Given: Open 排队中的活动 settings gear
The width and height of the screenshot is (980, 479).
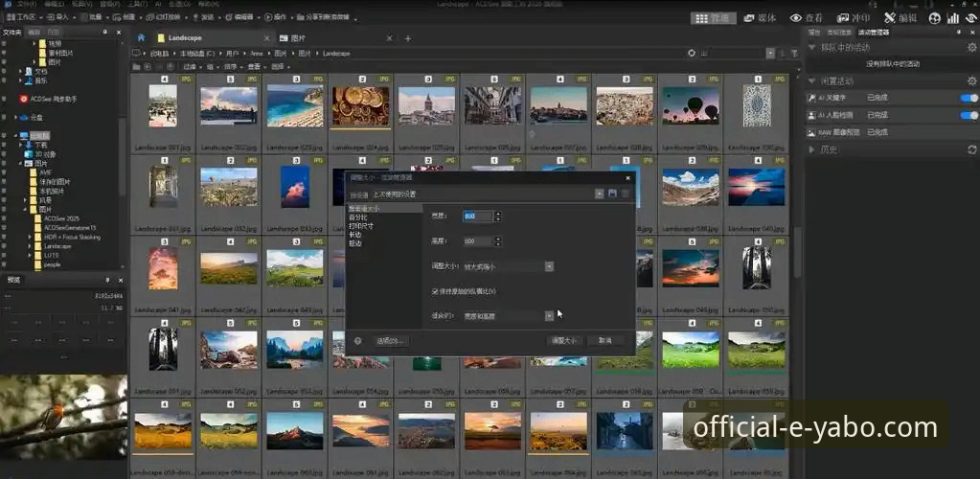Looking at the screenshot, I should [971, 46].
